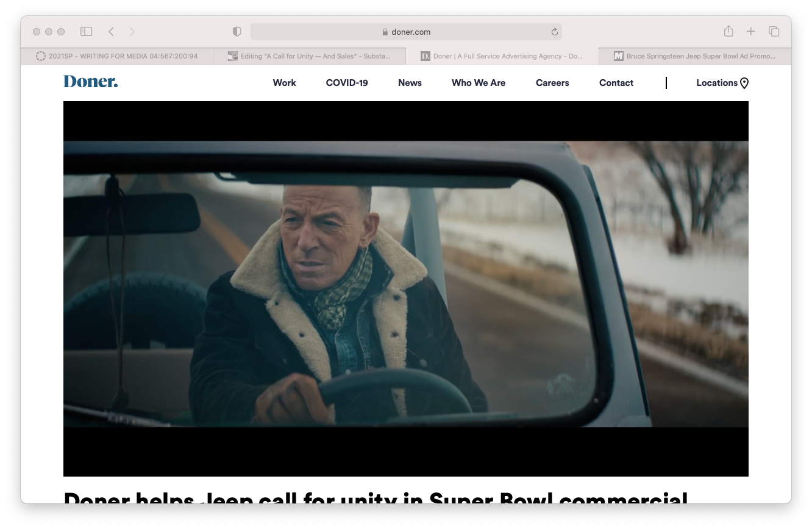Click the forward navigation arrow

point(132,32)
